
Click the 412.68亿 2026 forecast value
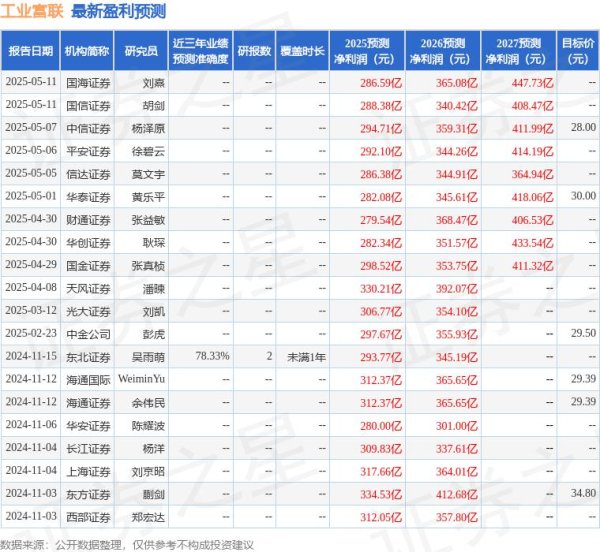click(x=457, y=495)
